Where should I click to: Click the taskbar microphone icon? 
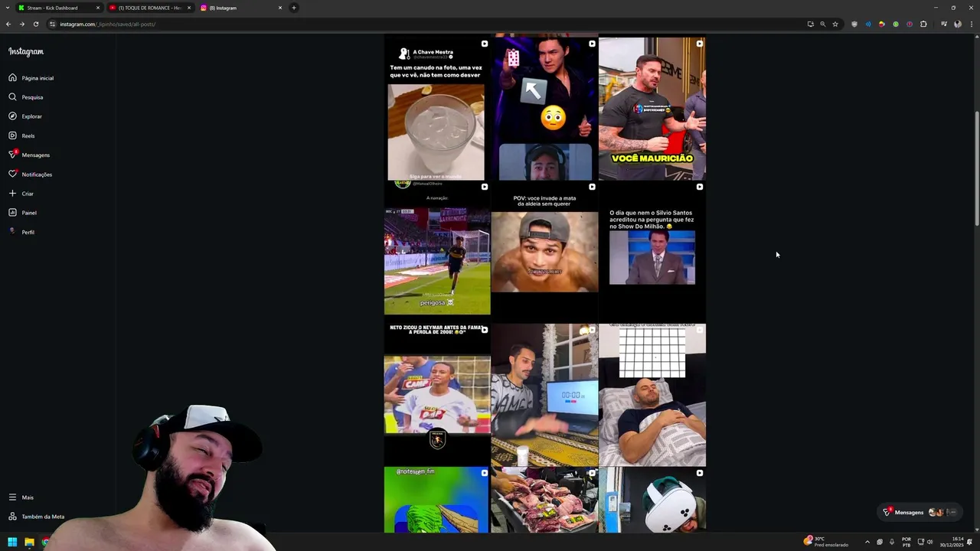(x=891, y=542)
